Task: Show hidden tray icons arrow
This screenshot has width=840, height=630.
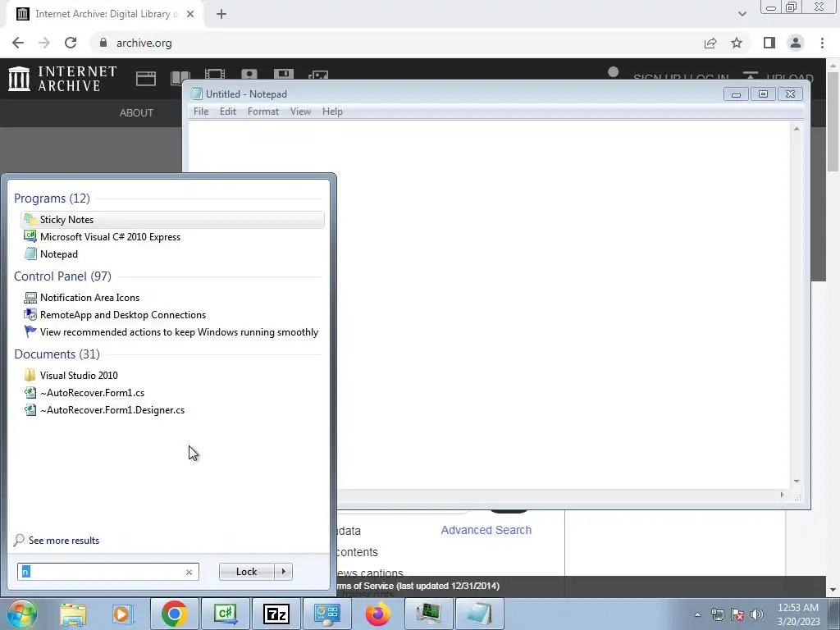Action: (x=697, y=614)
